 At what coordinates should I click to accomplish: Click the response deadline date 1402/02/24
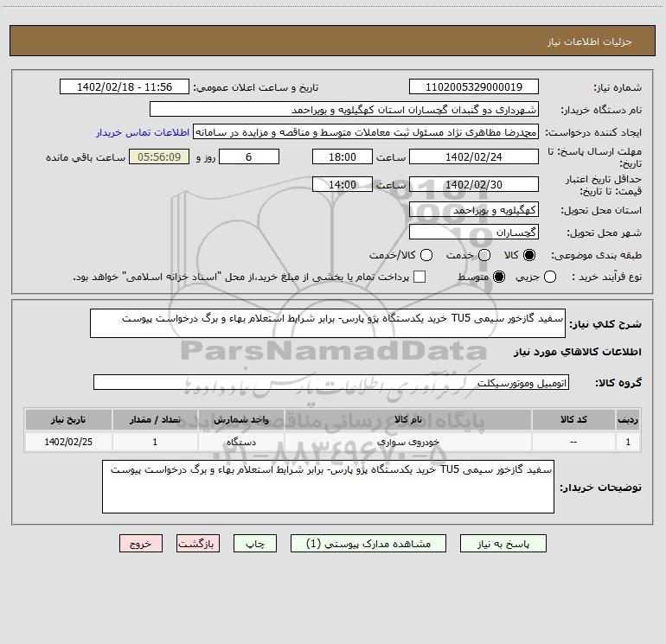pyautogui.click(x=474, y=156)
